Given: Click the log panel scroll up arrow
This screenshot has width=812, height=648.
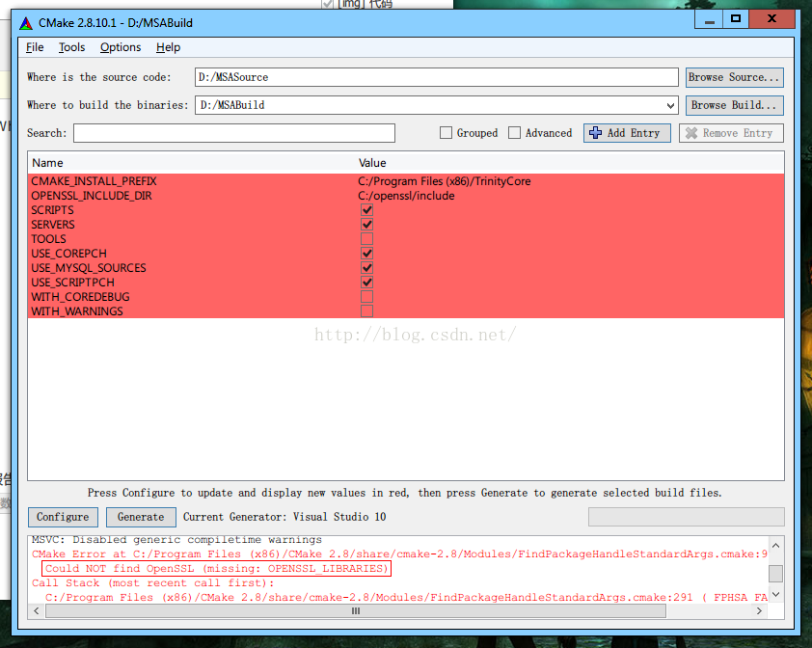Looking at the screenshot, I should point(775,546).
